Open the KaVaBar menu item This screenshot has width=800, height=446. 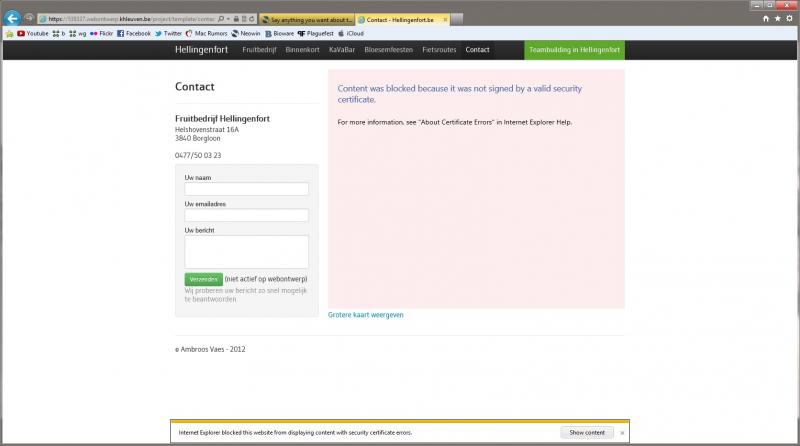(x=342, y=50)
